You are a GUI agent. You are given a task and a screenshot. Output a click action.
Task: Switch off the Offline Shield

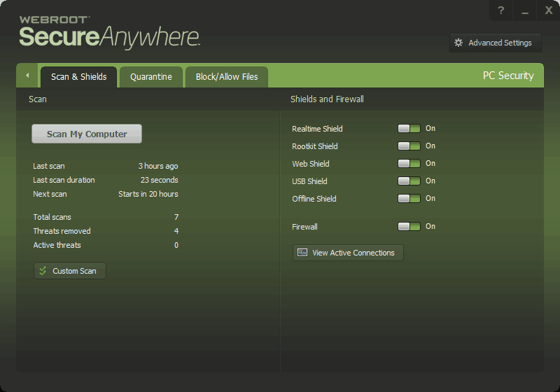pos(409,199)
